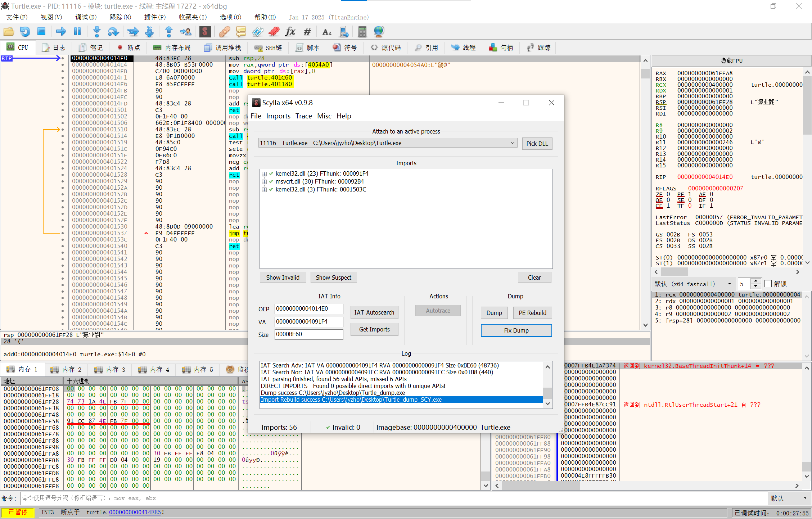Click the intermodular calls toolbar icon
The height and width of the screenshot is (519, 812).
pyautogui.click(x=344, y=32)
